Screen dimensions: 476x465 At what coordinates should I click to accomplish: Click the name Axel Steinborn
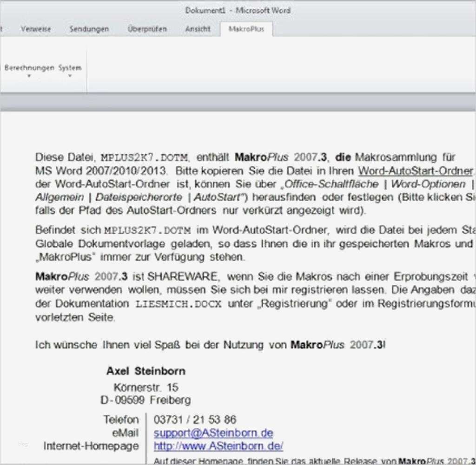145,371
